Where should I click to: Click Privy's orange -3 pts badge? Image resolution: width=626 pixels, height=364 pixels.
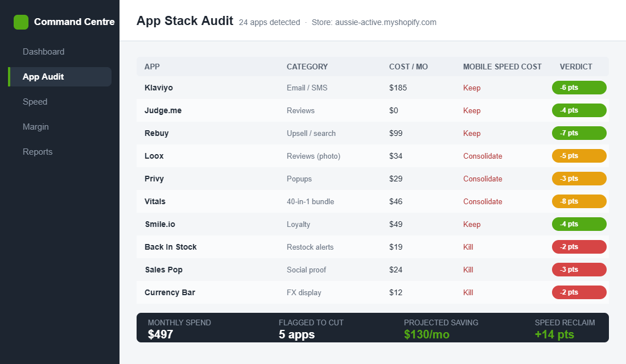coord(579,179)
